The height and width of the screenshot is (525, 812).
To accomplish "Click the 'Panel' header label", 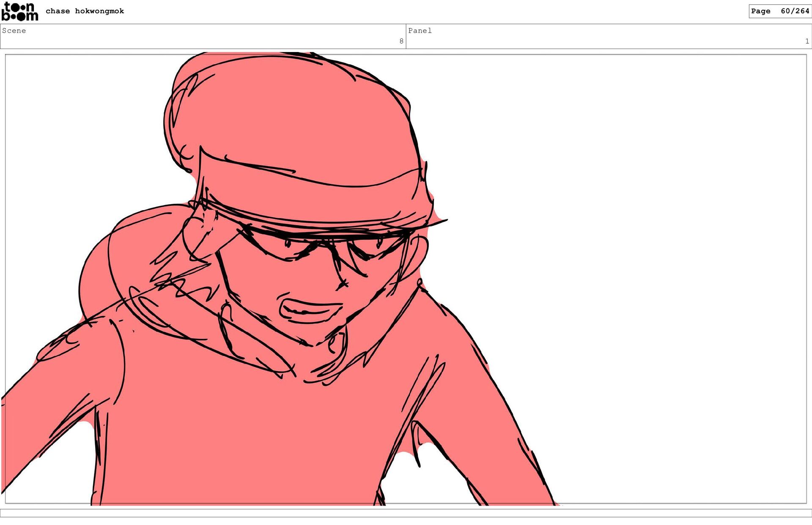I will pyautogui.click(x=420, y=30).
